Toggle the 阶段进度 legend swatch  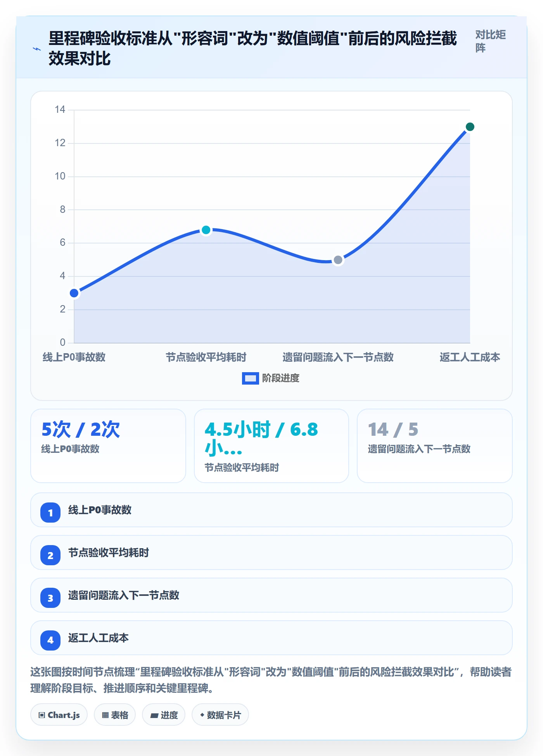[250, 378]
